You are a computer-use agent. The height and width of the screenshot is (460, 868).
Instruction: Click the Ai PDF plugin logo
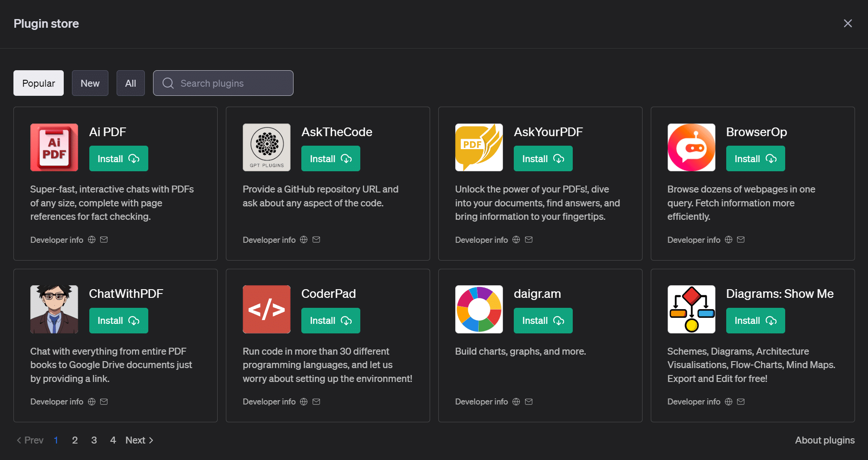coord(54,147)
